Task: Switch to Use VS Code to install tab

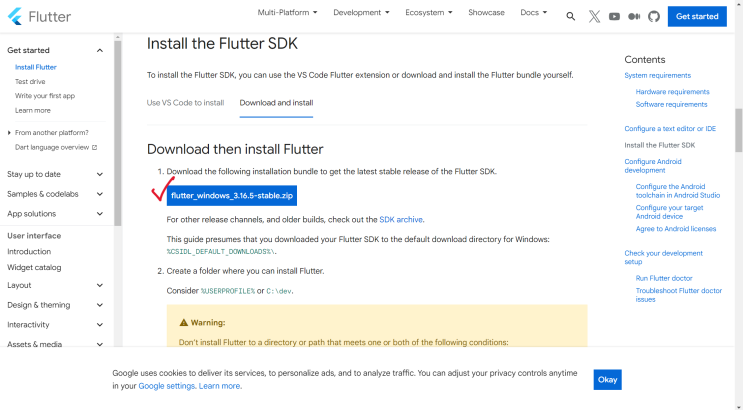Action: [185, 103]
